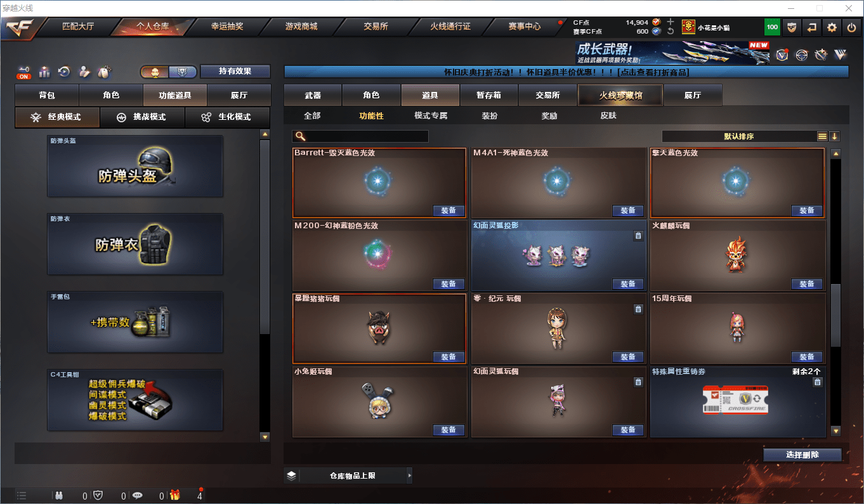
Task: Click the plus icon to recharge CF points
Action: 671,22
